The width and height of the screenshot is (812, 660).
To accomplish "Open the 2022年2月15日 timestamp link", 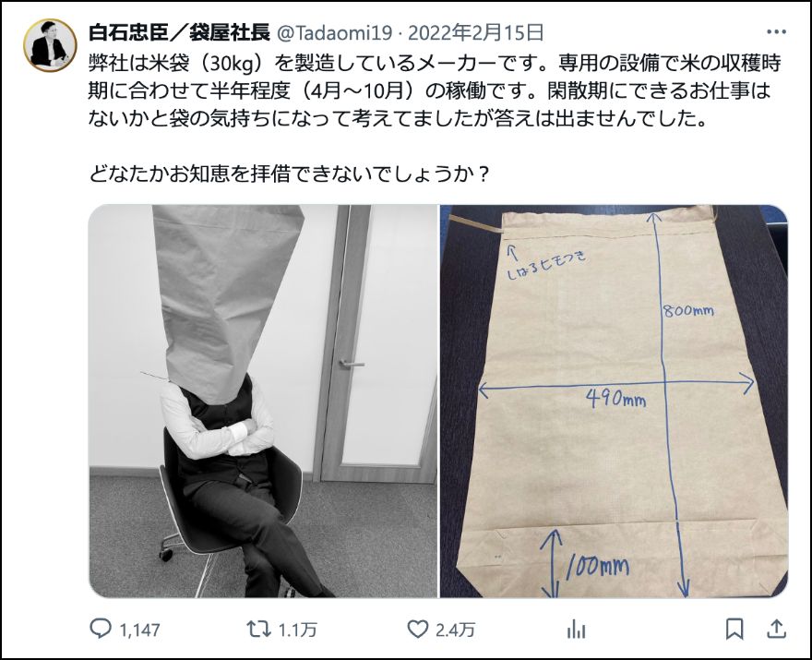I will [x=476, y=33].
